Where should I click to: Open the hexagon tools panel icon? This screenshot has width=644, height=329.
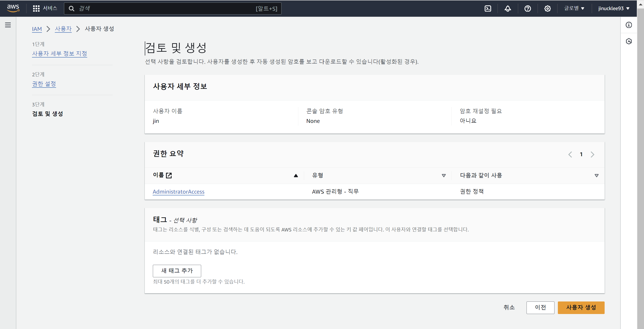pos(629,41)
